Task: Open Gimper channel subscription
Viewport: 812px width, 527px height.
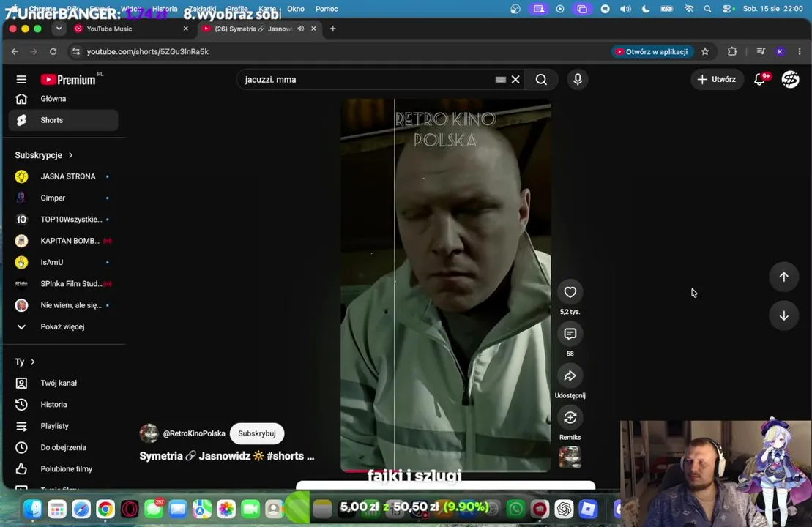Action: tap(63, 198)
